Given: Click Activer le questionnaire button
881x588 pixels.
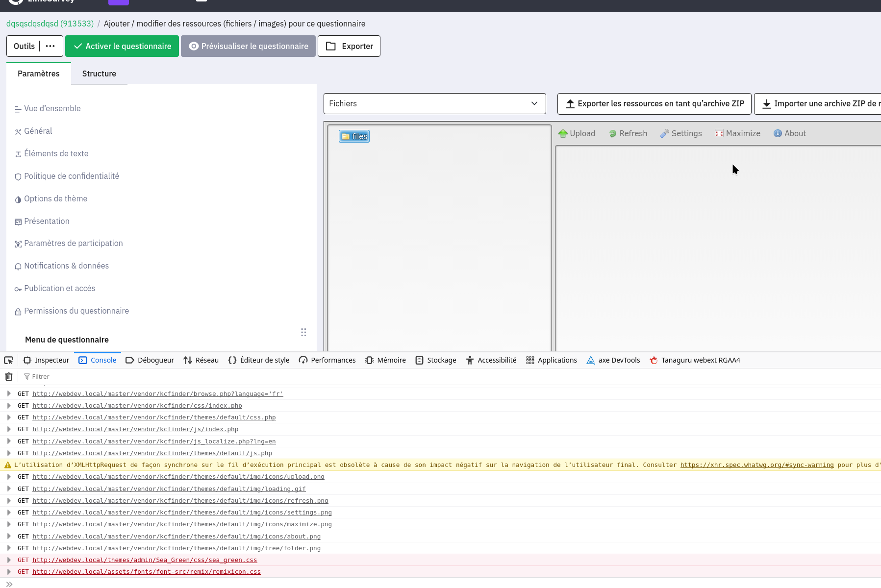Looking at the screenshot, I should point(122,46).
